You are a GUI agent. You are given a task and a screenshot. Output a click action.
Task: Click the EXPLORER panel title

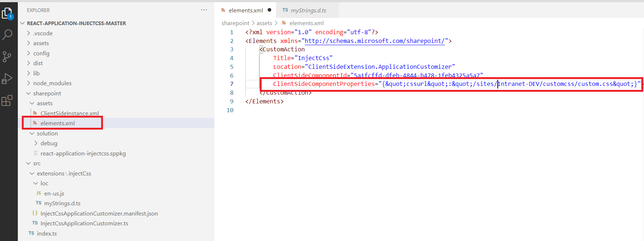tap(38, 10)
